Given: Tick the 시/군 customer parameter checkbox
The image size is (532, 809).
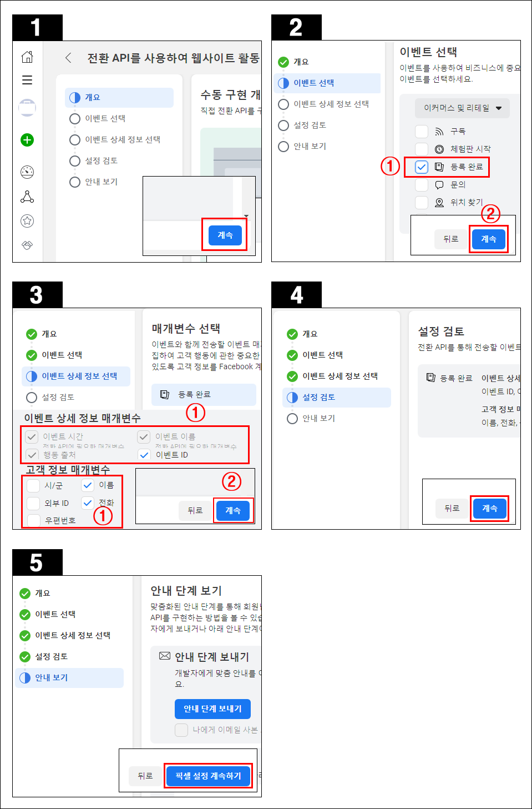Looking at the screenshot, I should (33, 485).
